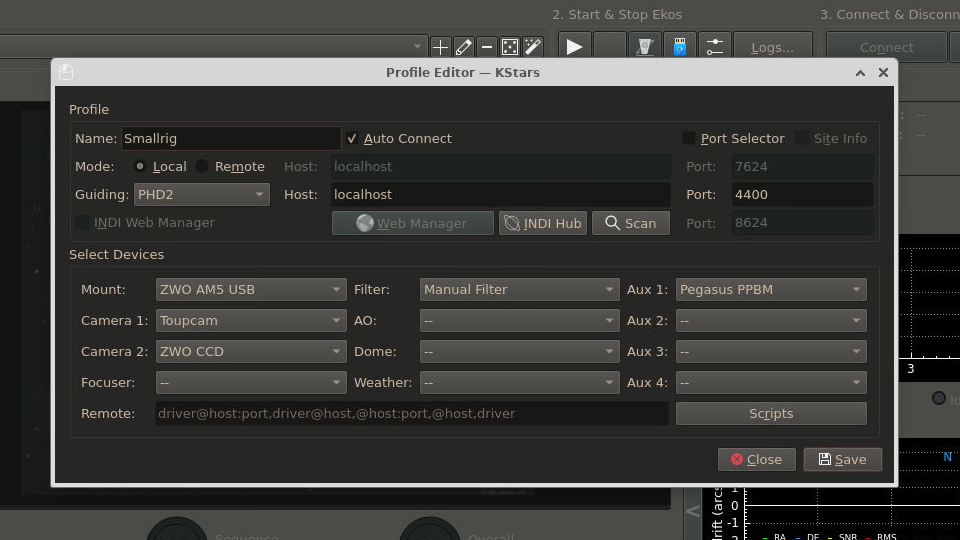Close the Profile Editor with X
960x540 pixels.
[883, 73]
